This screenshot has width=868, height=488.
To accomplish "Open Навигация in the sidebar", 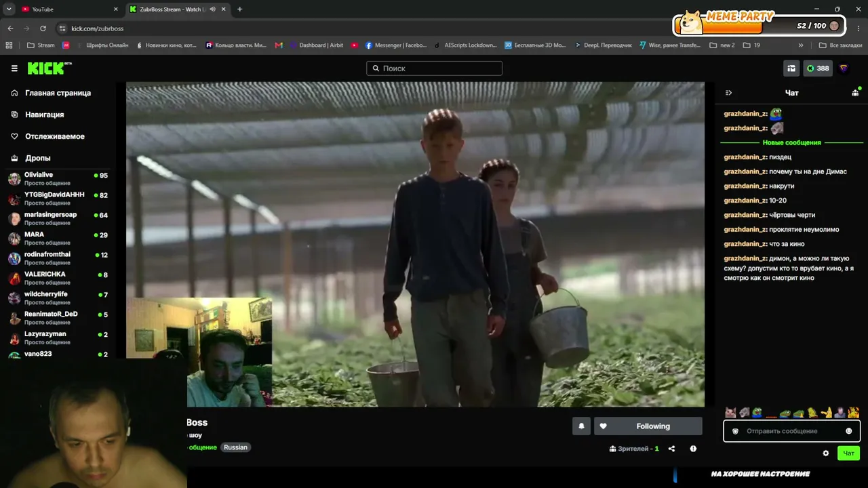I will pyautogui.click(x=44, y=115).
